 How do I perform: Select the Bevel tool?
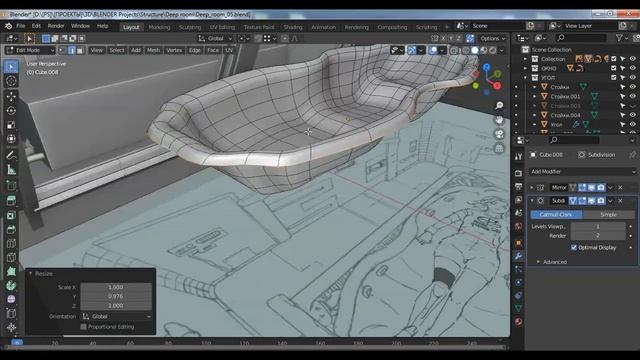pyautogui.click(x=11, y=229)
